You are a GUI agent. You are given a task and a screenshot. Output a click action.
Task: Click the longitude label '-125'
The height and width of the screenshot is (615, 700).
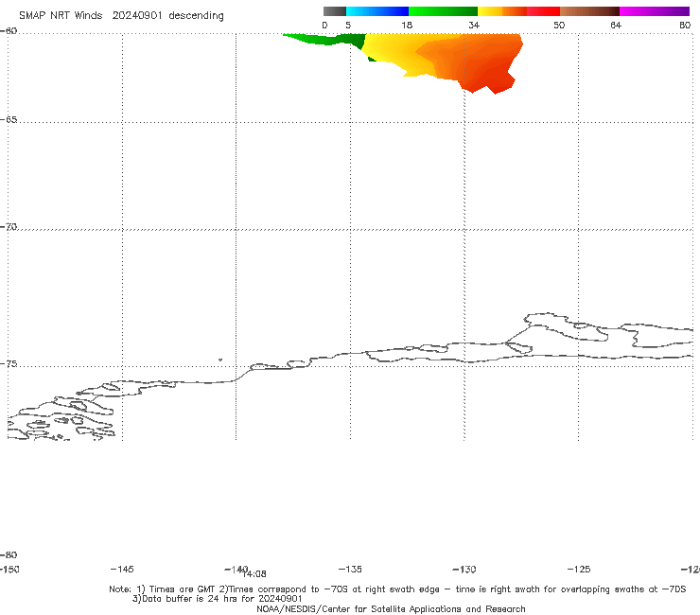click(579, 569)
